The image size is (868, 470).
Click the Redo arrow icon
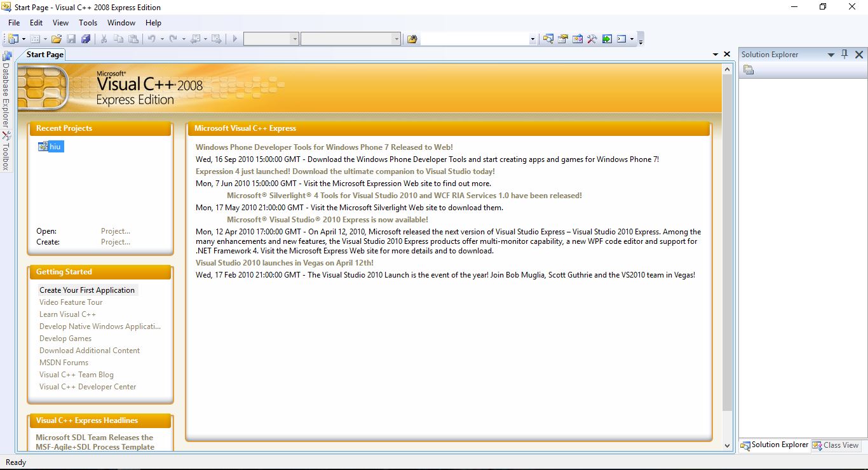coord(173,39)
